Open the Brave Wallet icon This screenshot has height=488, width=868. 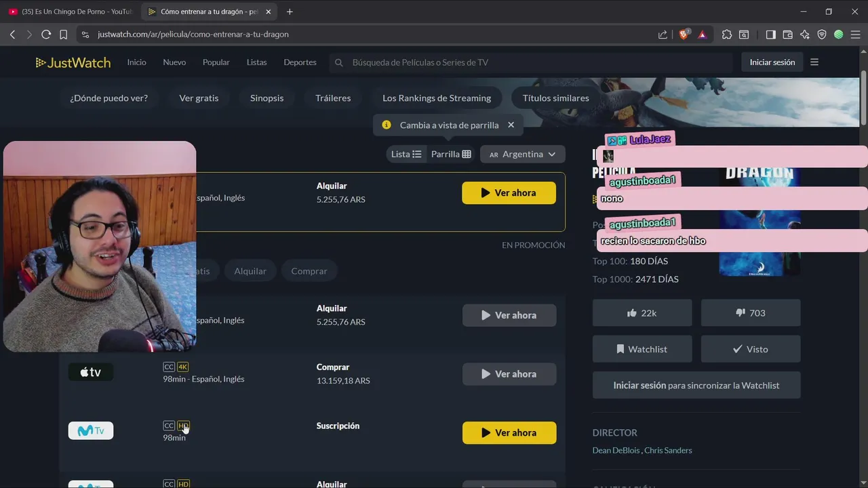(x=788, y=35)
